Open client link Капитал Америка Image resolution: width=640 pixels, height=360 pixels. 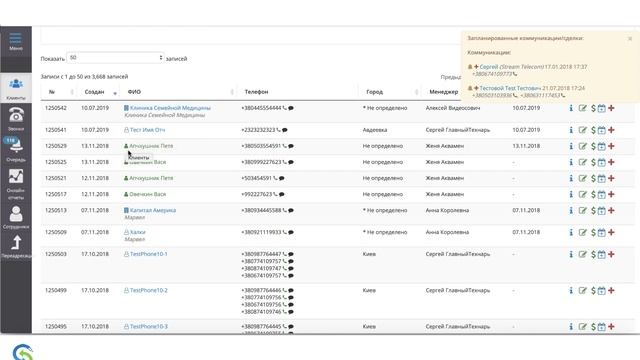[153, 211]
